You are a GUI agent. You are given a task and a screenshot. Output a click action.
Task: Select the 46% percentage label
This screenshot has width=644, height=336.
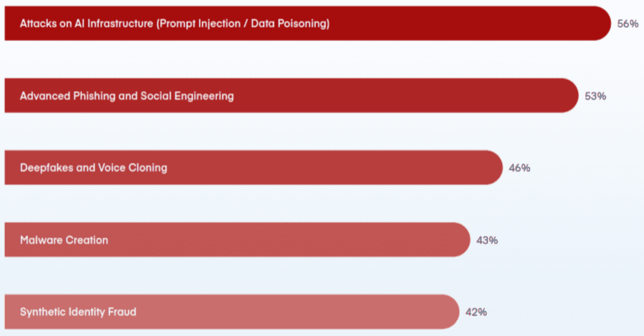[519, 168]
